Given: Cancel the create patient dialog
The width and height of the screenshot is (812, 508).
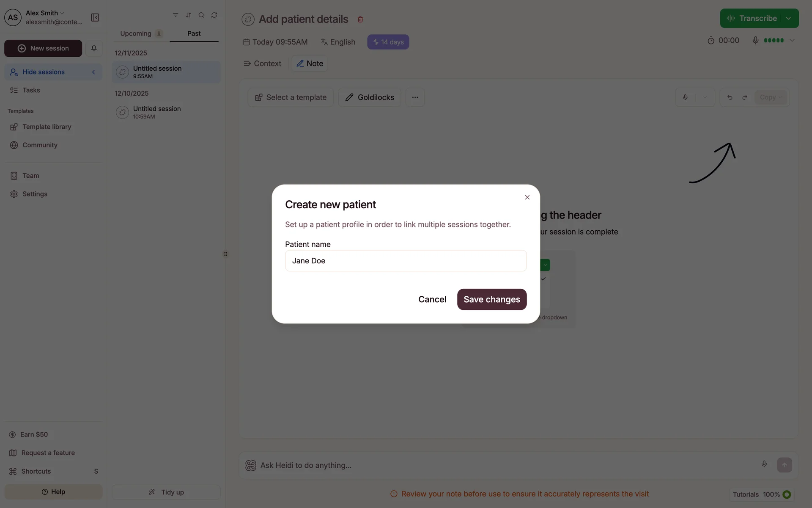Looking at the screenshot, I should pos(432,299).
